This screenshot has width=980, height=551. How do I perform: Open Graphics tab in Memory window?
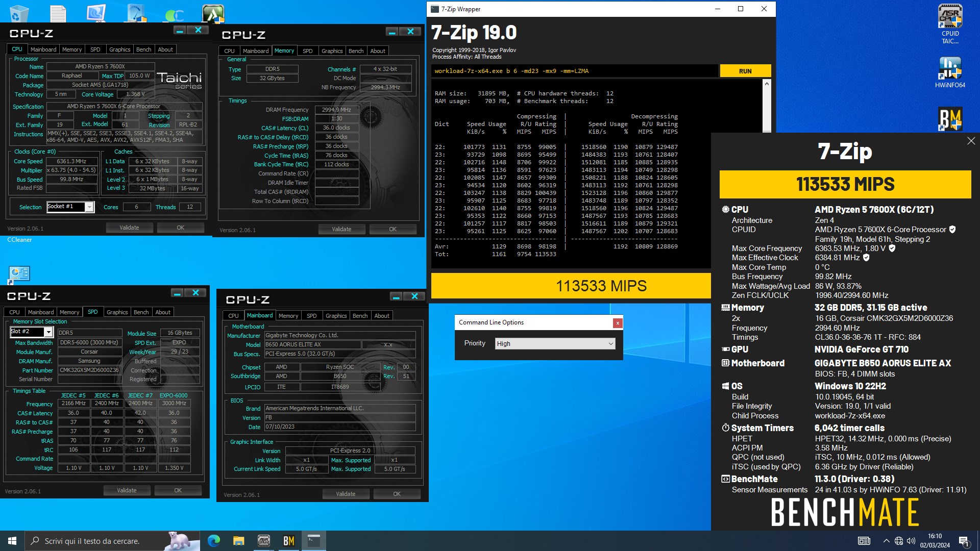(332, 51)
